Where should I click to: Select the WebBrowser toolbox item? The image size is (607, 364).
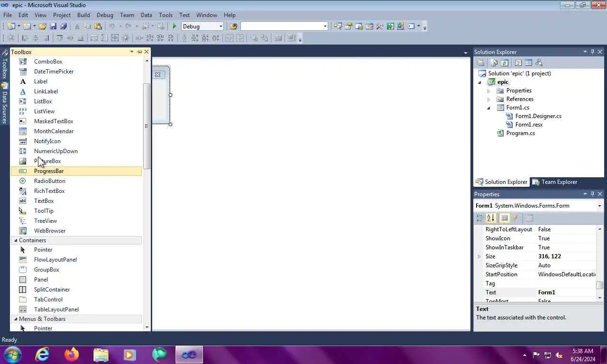coord(76,231)
